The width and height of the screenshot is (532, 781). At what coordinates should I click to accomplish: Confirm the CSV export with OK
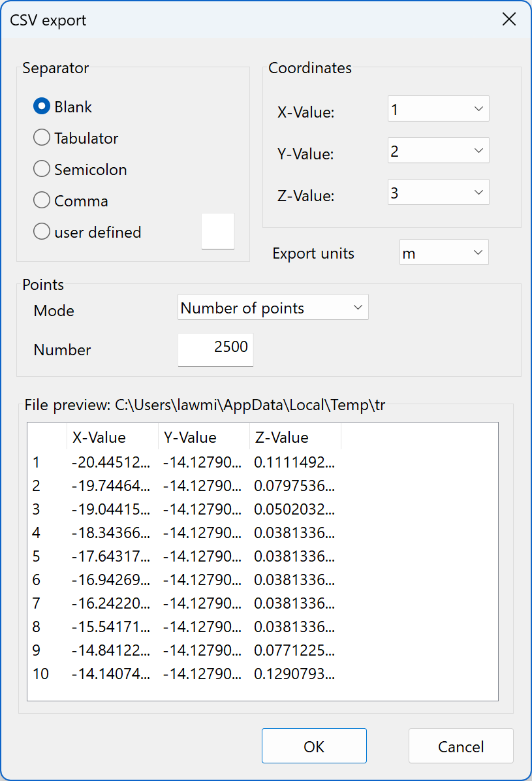pos(314,746)
